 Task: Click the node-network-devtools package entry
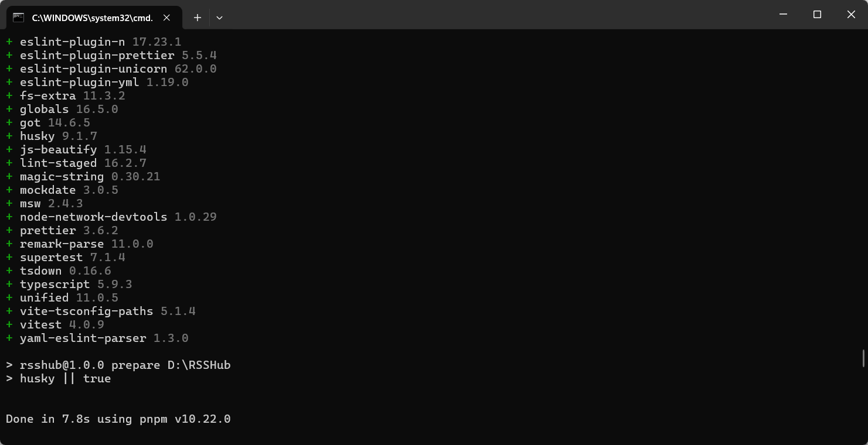pyautogui.click(x=93, y=217)
